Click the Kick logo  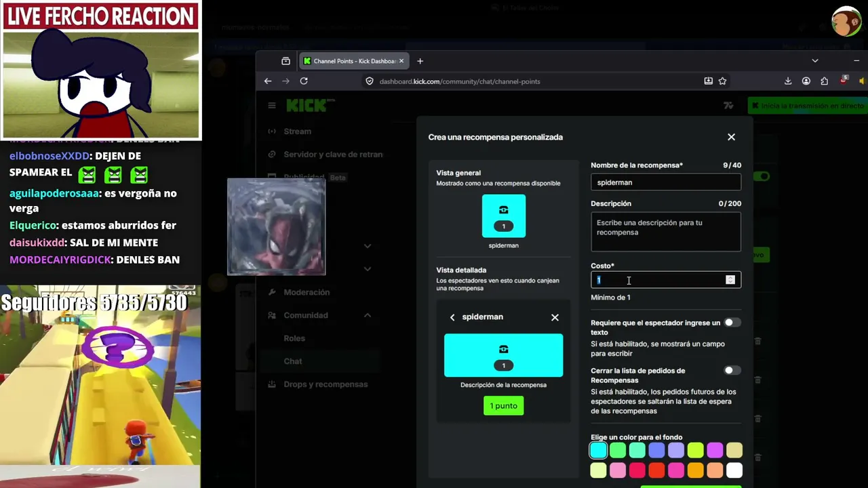[311, 106]
